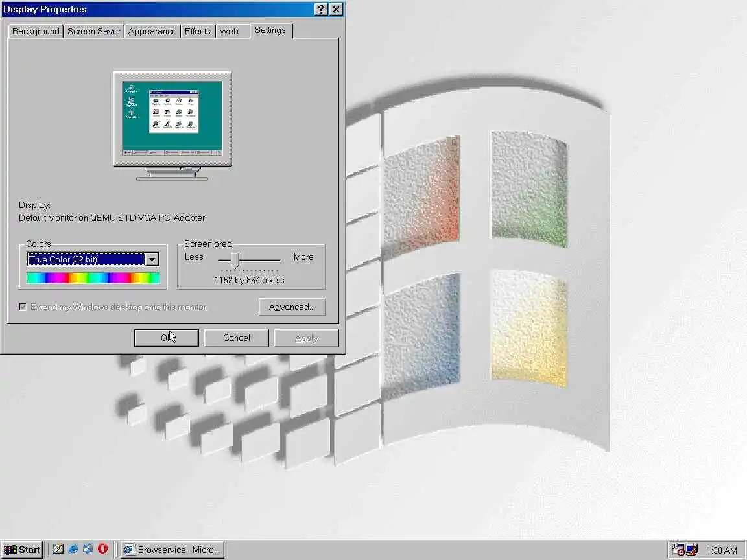Toggle Extend my Windows desktop checkbox

pos(23,307)
